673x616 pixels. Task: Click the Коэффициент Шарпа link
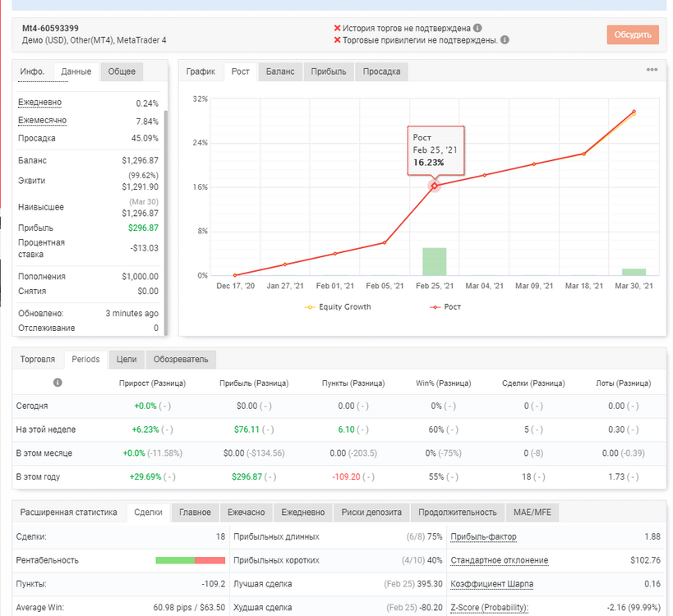pos(492,584)
